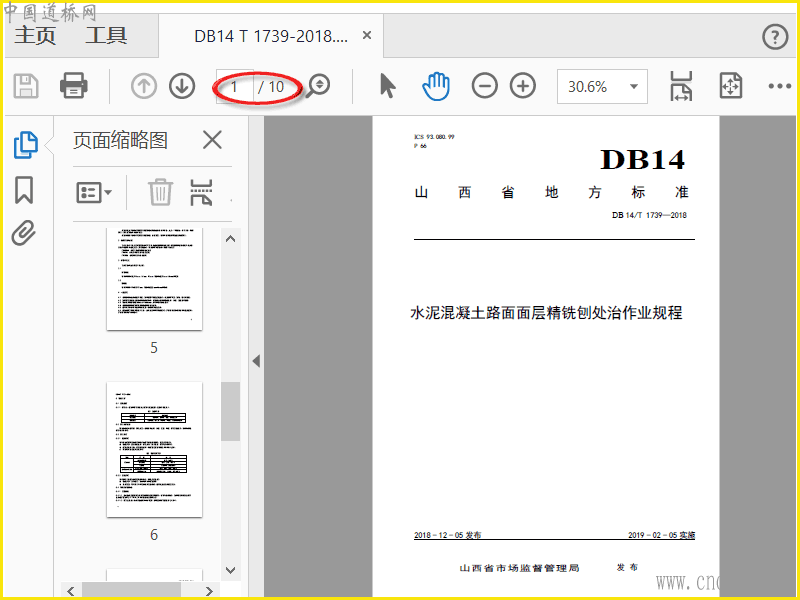Open the more tools ellipsis menu
Screen dimensions: 800x600
tap(780, 86)
